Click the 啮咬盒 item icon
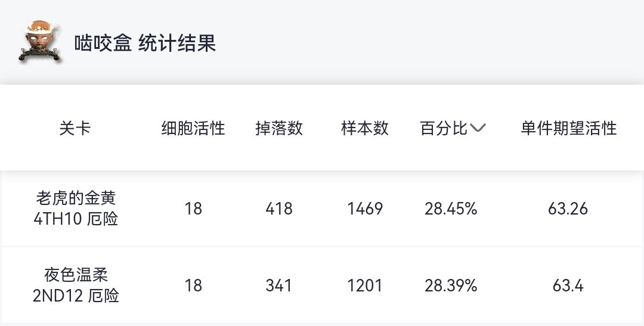Screen dimensions: 644x326 40,42
